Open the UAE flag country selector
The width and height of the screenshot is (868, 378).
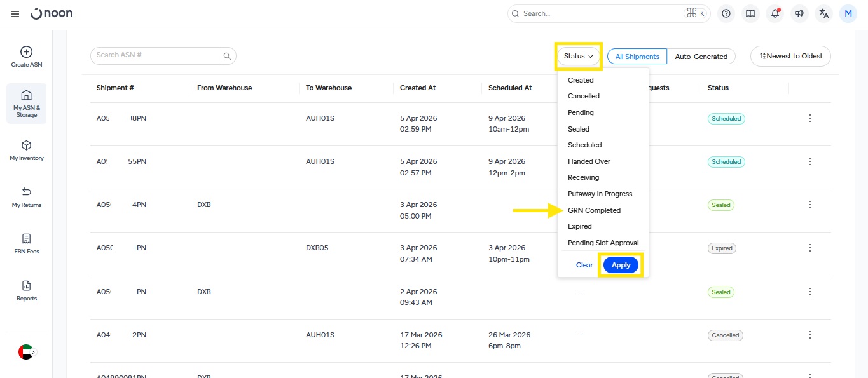pos(26,352)
